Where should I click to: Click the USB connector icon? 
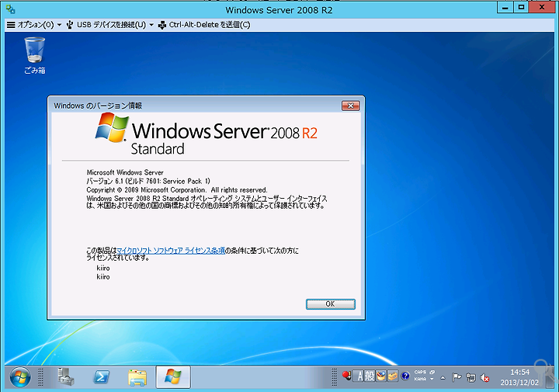click(70, 25)
